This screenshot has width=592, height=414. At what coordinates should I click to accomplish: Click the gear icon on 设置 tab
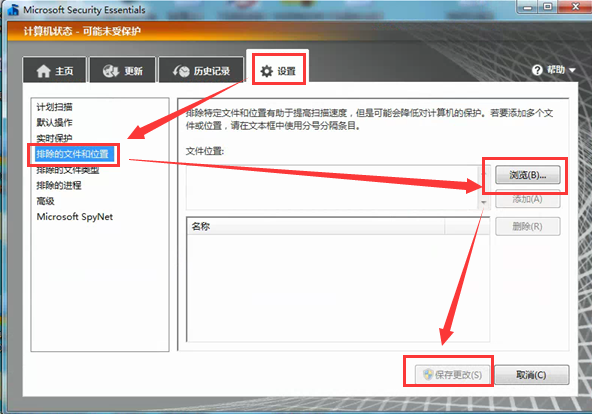pyautogui.click(x=267, y=71)
